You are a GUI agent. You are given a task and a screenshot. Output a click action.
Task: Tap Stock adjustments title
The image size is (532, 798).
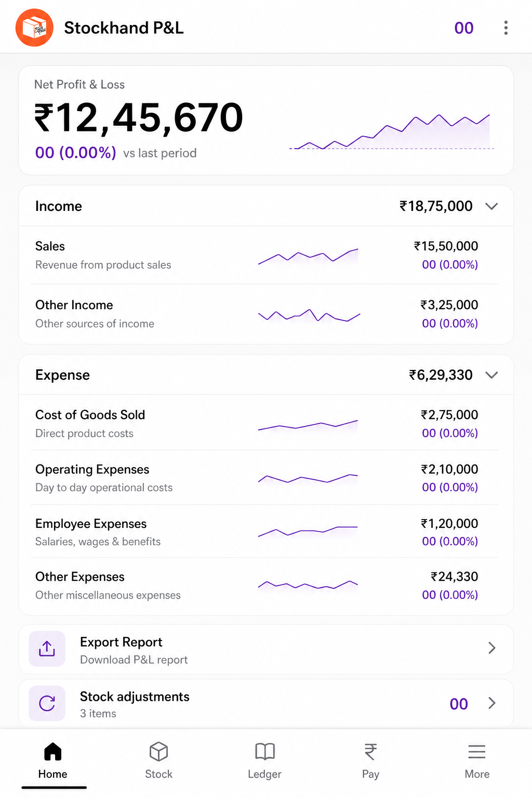(135, 697)
